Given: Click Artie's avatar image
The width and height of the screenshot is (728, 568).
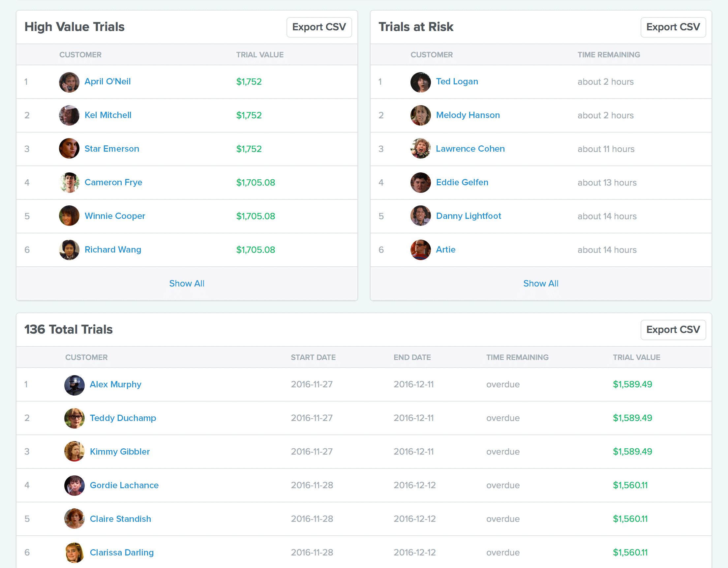Looking at the screenshot, I should (x=420, y=250).
